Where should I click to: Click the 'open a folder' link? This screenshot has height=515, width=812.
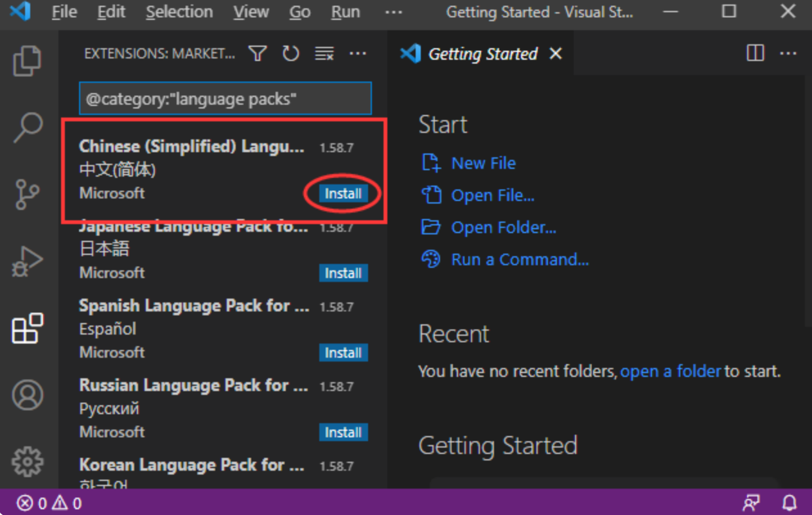671,371
